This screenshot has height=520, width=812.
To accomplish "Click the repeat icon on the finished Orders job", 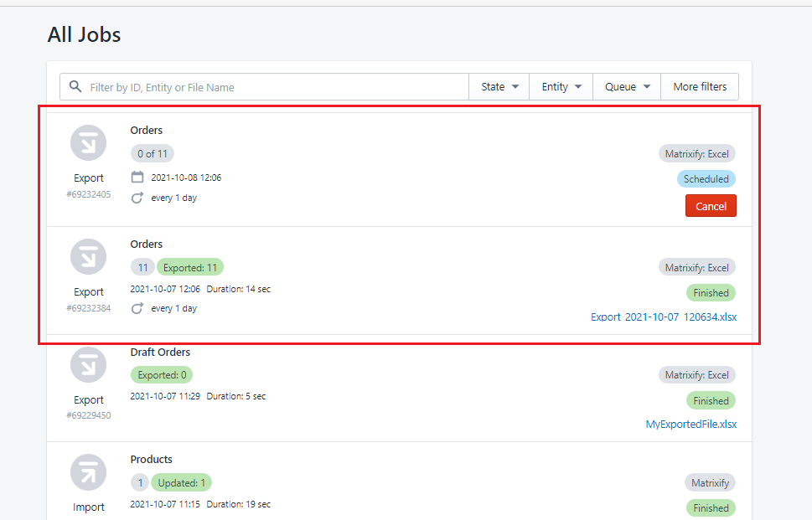I will 137,309.
